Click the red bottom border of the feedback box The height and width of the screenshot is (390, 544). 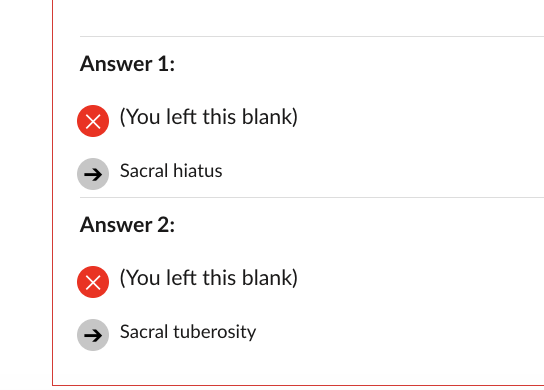point(298,385)
